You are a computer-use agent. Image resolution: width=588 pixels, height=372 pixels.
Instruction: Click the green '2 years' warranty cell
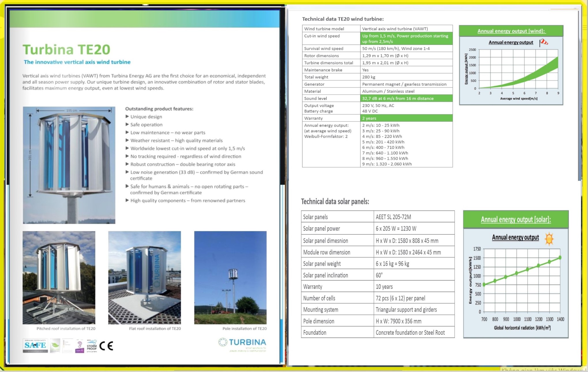click(406, 118)
